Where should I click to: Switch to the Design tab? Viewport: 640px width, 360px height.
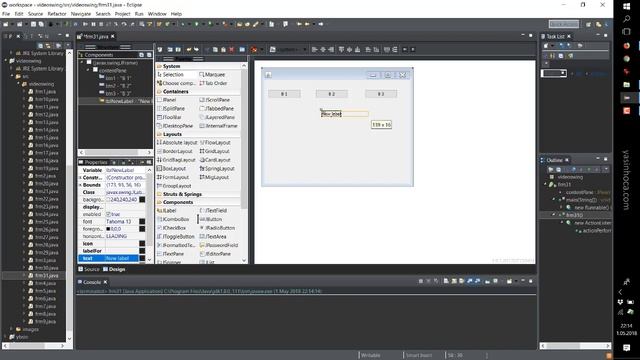point(114,269)
